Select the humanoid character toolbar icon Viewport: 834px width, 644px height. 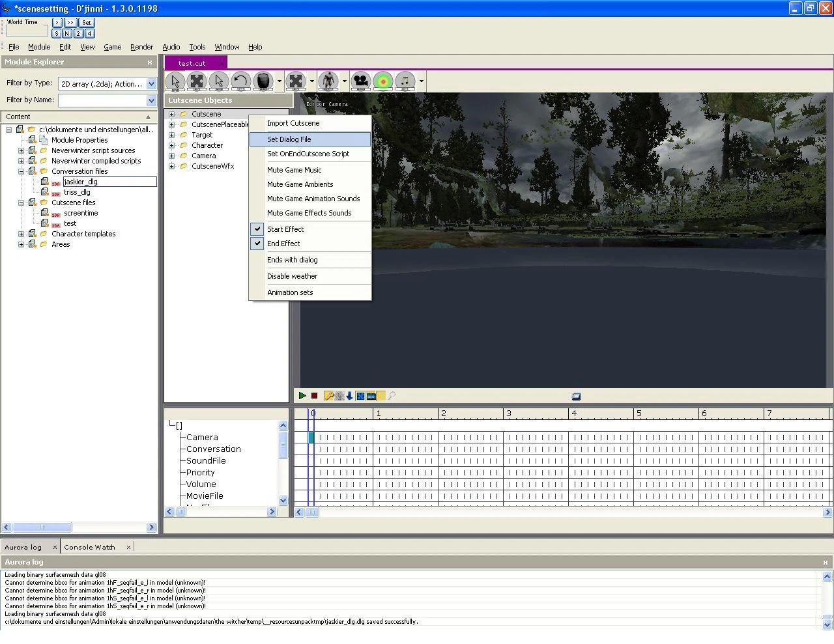click(x=329, y=81)
